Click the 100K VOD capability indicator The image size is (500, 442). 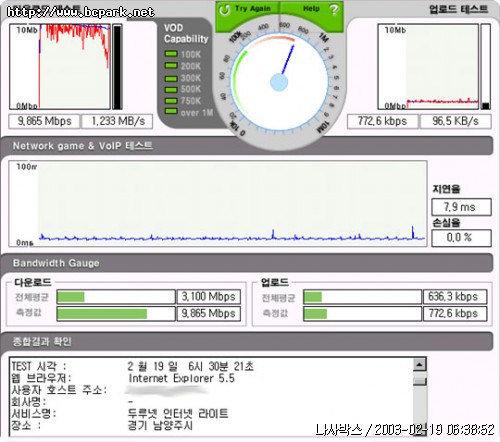click(171, 54)
